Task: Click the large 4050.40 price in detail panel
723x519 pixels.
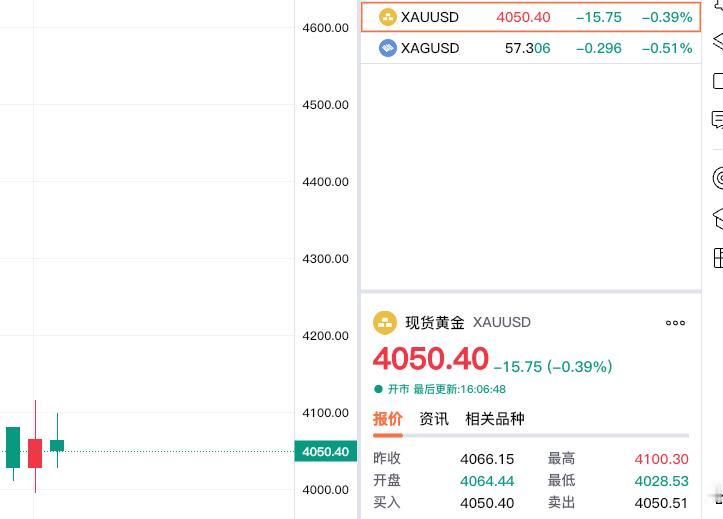Action: [431, 359]
